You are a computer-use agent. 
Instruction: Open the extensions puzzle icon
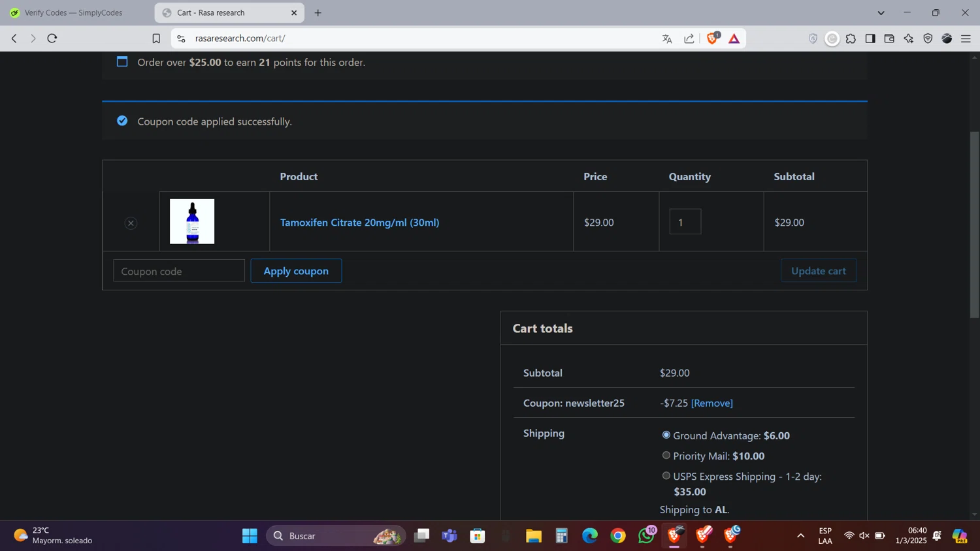pos(851,39)
